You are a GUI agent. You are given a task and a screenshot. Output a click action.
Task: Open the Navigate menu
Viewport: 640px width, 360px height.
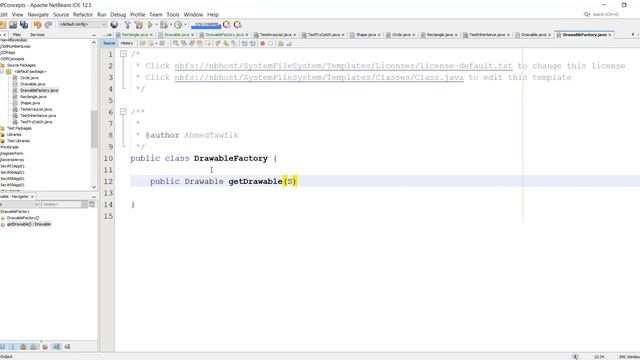click(x=38, y=14)
